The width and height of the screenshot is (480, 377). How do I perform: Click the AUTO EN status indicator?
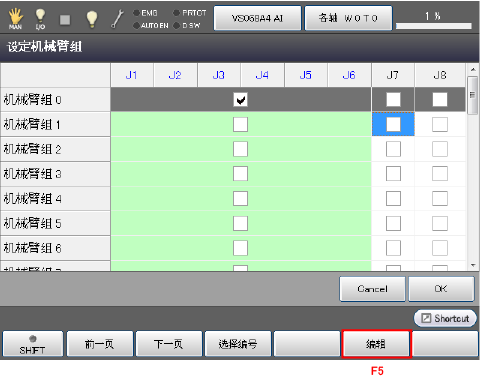pyautogui.click(x=151, y=25)
